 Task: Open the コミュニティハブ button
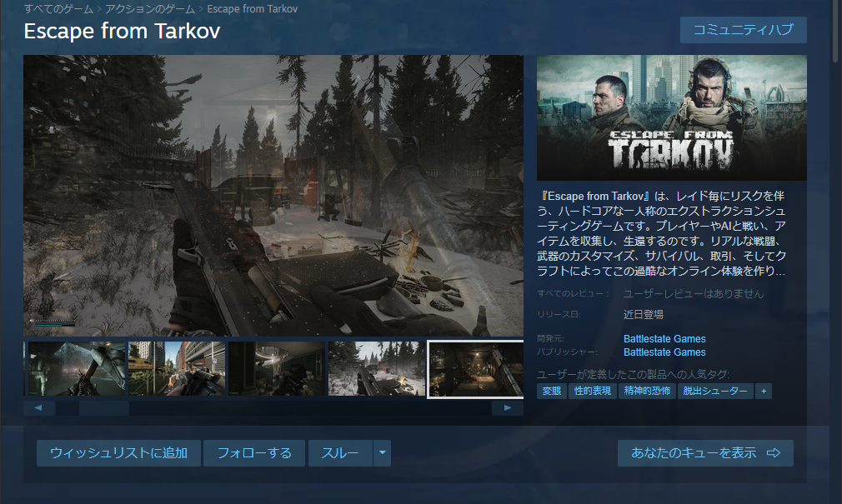tap(743, 29)
